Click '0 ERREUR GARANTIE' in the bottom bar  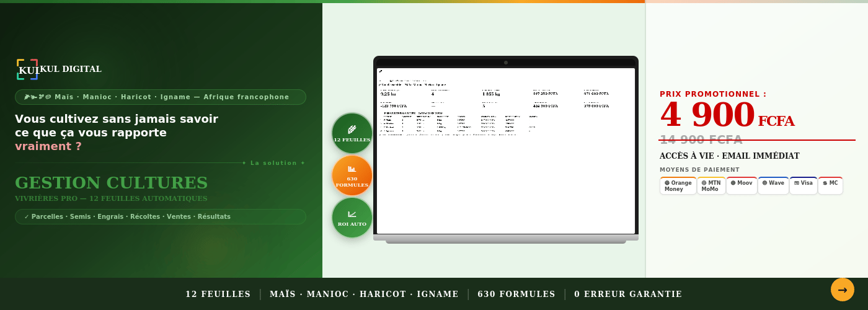(x=628, y=294)
